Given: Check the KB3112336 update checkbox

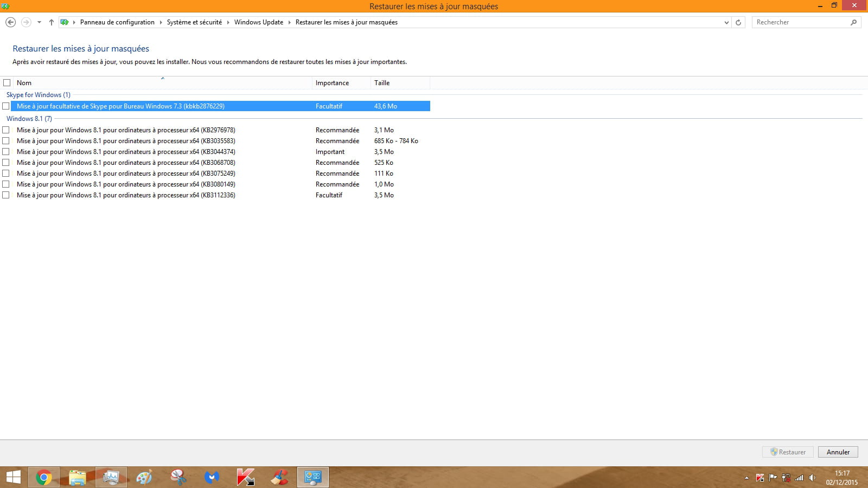Looking at the screenshot, I should pos(6,195).
